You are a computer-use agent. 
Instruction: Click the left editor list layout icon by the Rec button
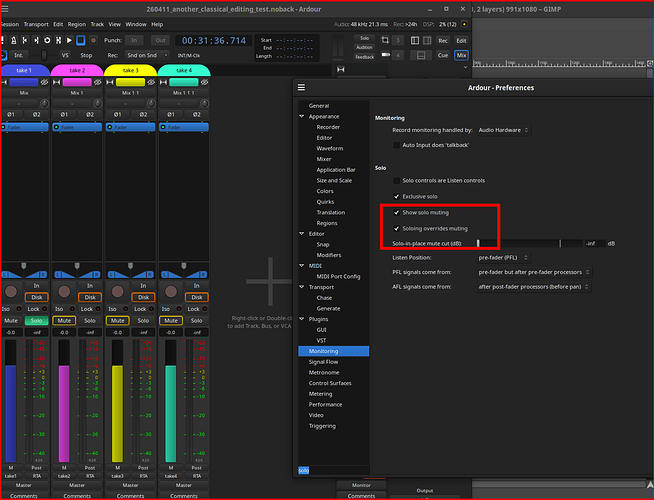click(x=415, y=40)
